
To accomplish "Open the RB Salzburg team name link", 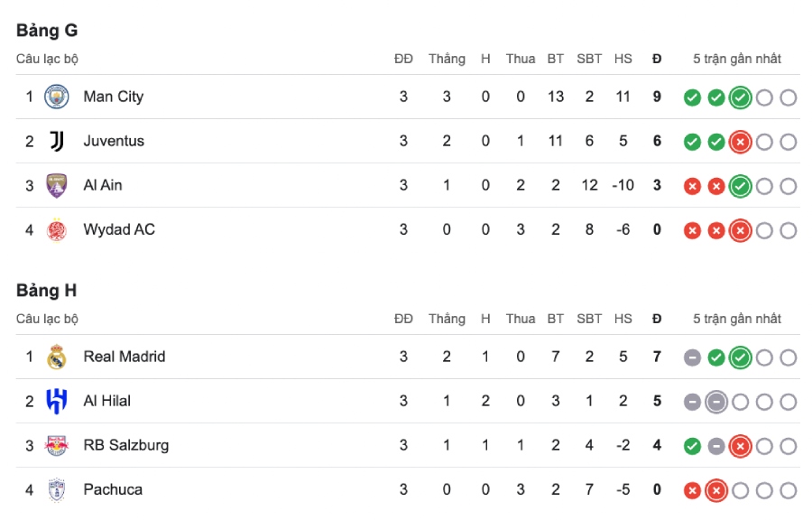I will click(126, 445).
